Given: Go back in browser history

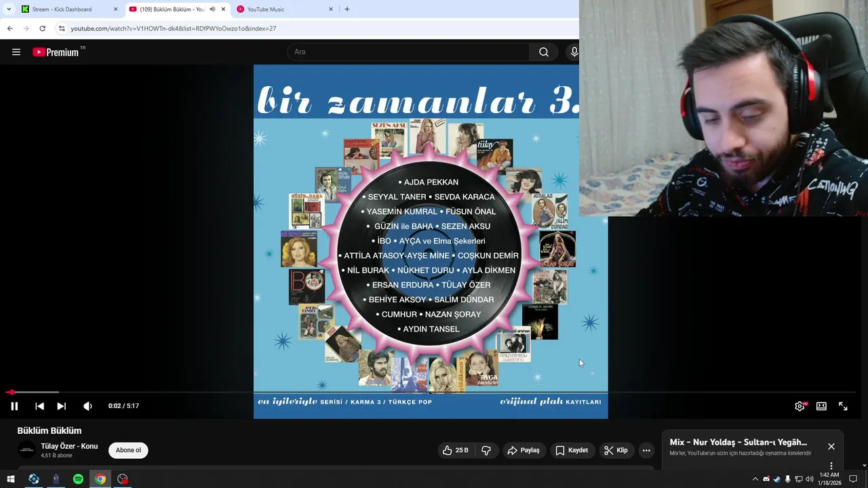Looking at the screenshot, I should (9, 28).
